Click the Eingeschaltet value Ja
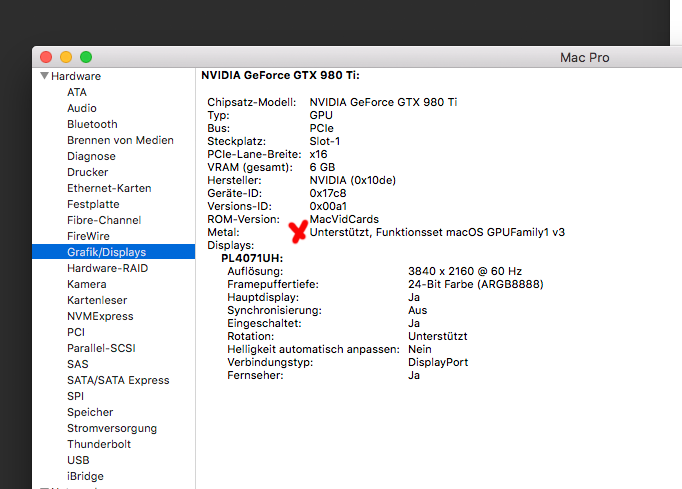 (x=414, y=324)
